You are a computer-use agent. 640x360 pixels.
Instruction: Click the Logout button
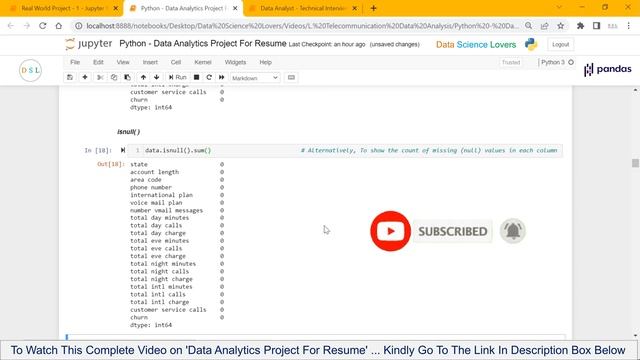[560, 44]
